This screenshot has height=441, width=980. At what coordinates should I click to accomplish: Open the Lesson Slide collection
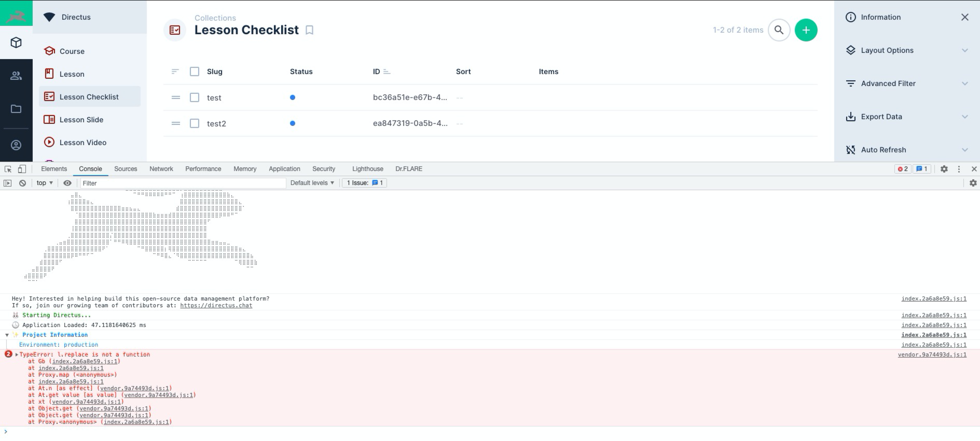90,120
